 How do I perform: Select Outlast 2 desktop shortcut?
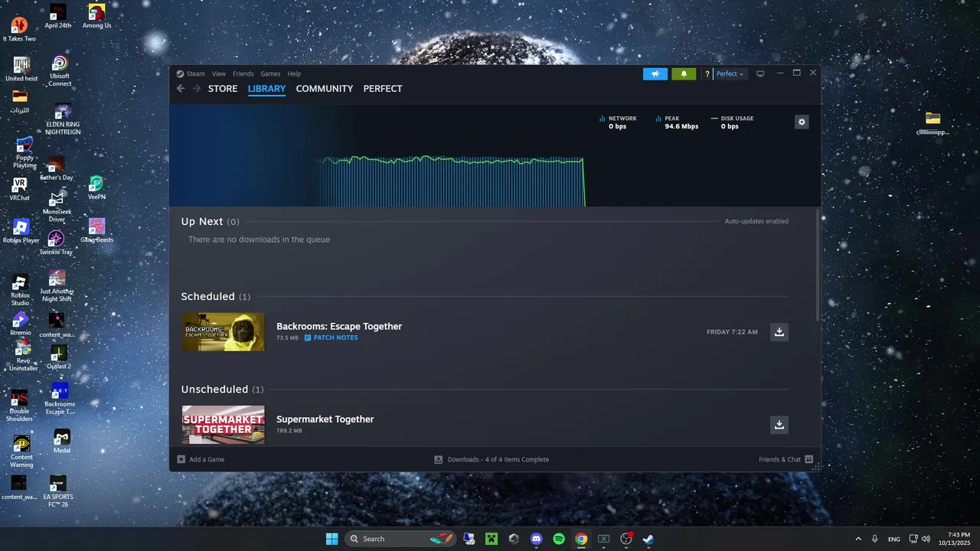click(x=59, y=357)
